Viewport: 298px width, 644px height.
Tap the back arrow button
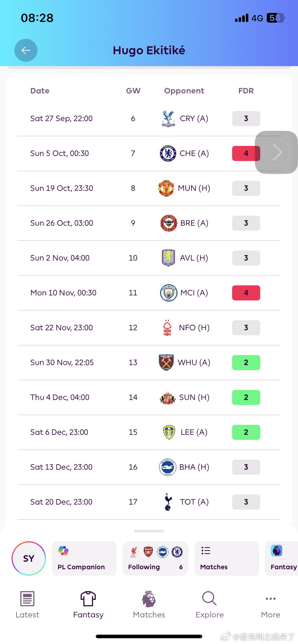26,50
